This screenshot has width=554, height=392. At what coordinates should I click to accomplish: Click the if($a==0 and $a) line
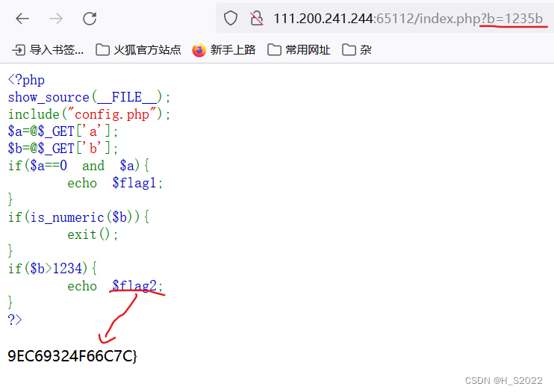click(78, 166)
